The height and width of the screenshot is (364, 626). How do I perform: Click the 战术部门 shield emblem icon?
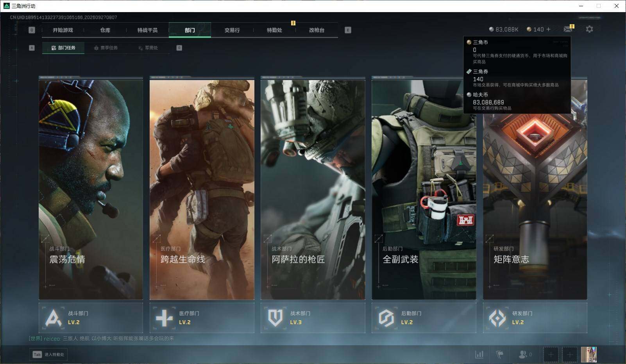275,318
